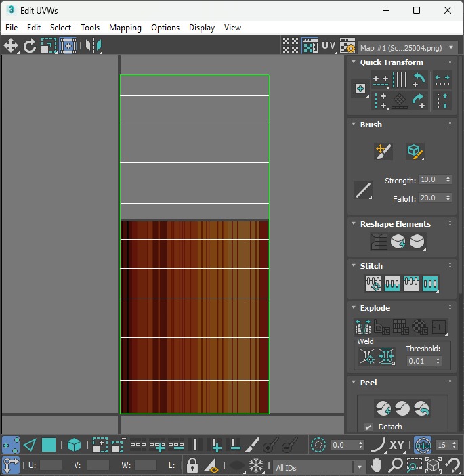Collapse the Brush rollout
The width and height of the screenshot is (464, 476).
tap(354, 124)
